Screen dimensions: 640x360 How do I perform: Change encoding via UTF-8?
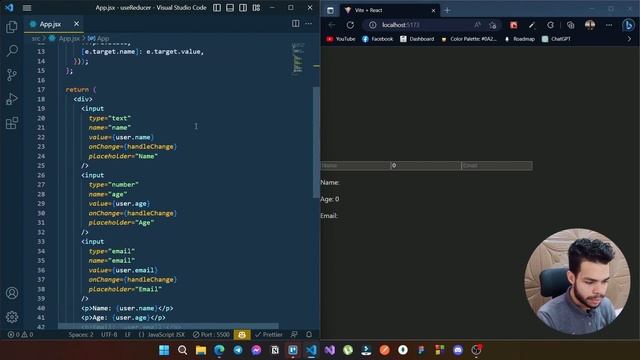click(109, 335)
